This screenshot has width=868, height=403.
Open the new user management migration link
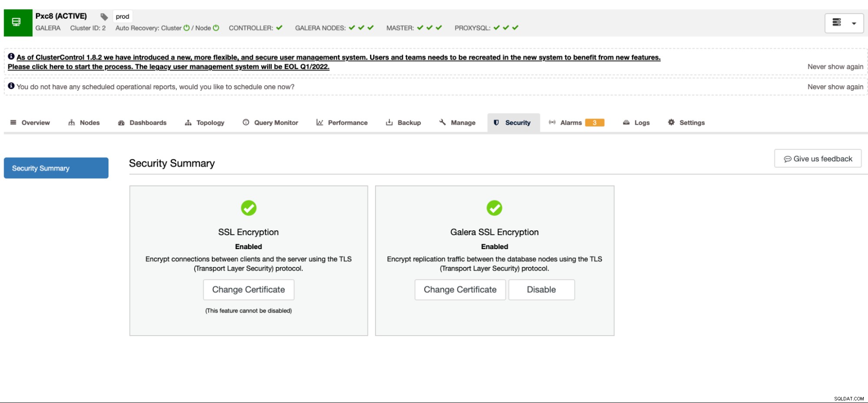(x=334, y=62)
